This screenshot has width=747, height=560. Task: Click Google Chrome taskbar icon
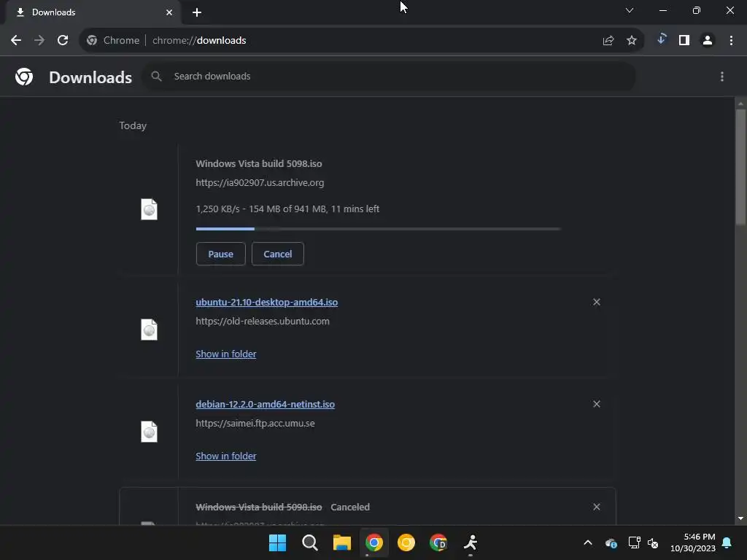(374, 542)
